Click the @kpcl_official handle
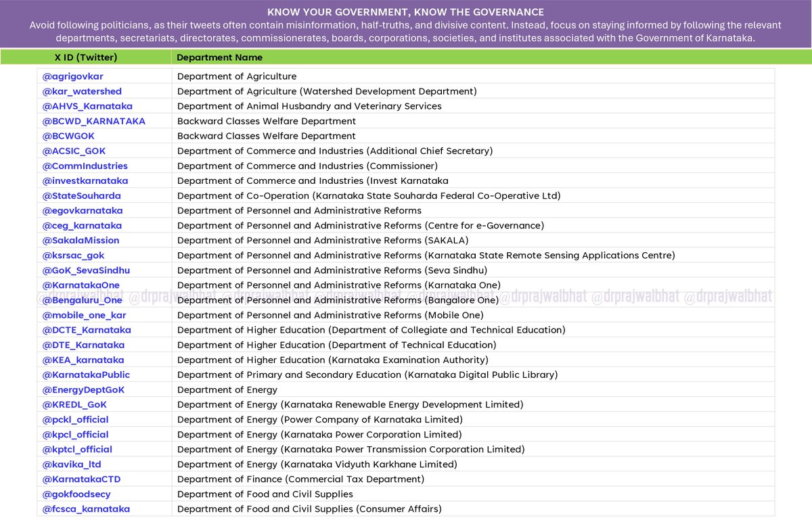Image resolution: width=812 pixels, height=528 pixels. pyautogui.click(x=75, y=434)
